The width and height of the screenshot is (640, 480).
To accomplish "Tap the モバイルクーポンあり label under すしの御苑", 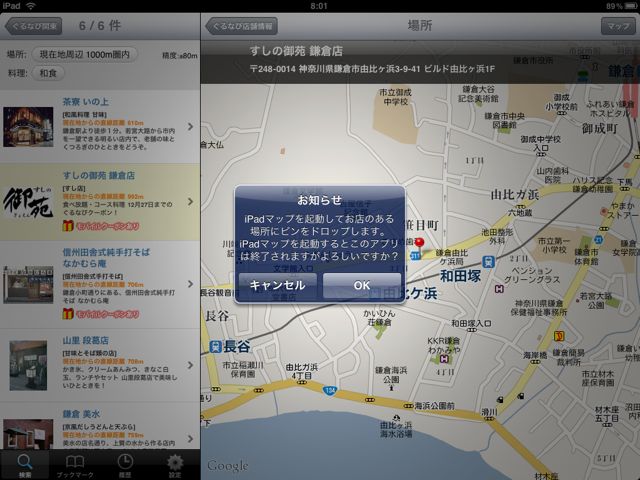I will coord(107,226).
